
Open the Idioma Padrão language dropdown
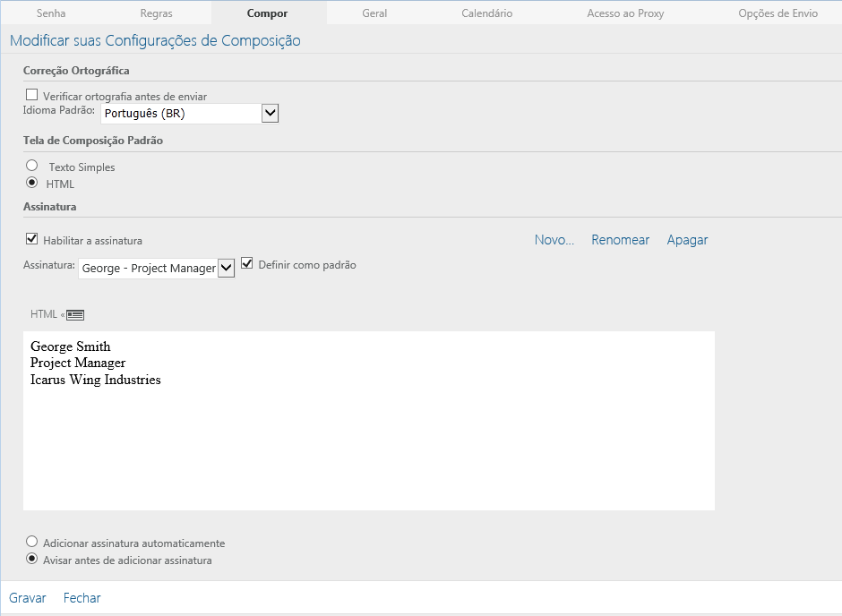(271, 113)
